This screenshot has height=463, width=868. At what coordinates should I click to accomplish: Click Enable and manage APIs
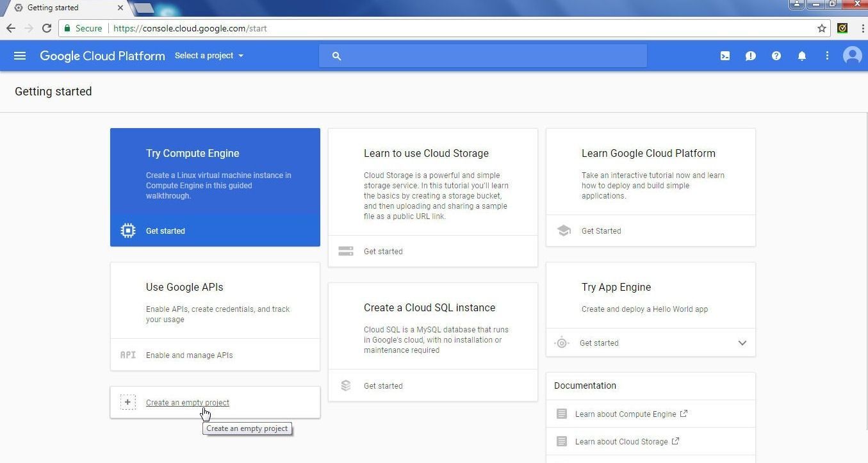(x=189, y=355)
